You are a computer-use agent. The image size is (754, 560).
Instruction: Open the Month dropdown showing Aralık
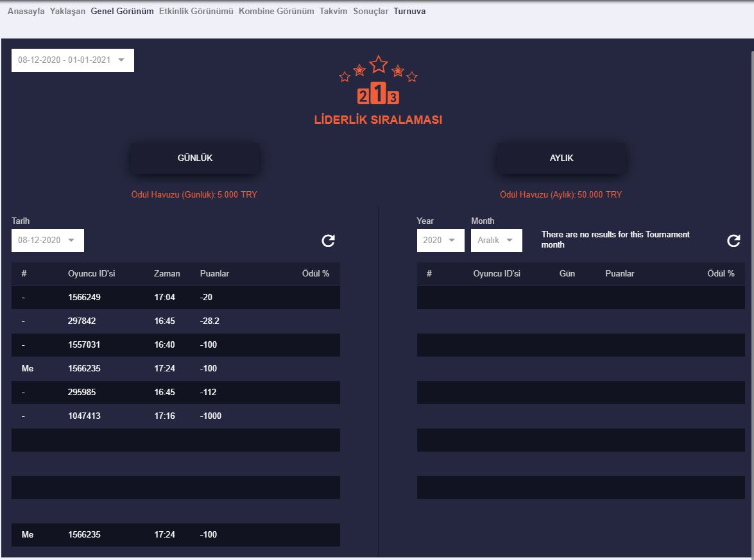click(x=496, y=241)
